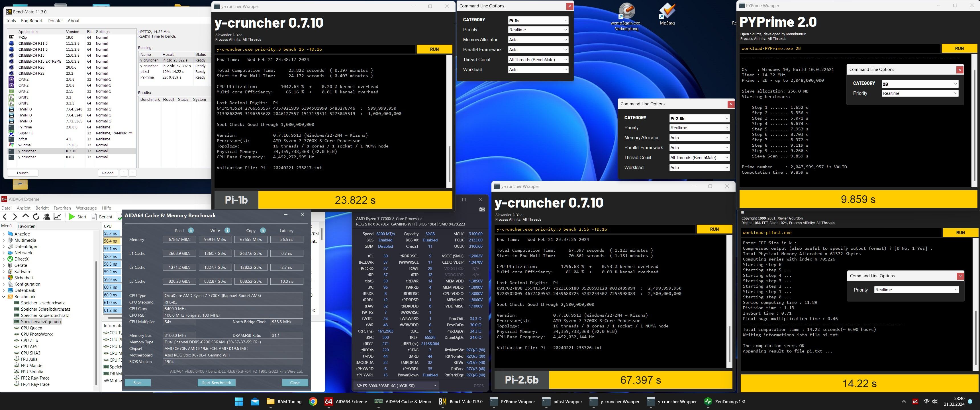The image size is (980, 410).
Task: Click BenchMate Reload button
Action: click(x=108, y=173)
